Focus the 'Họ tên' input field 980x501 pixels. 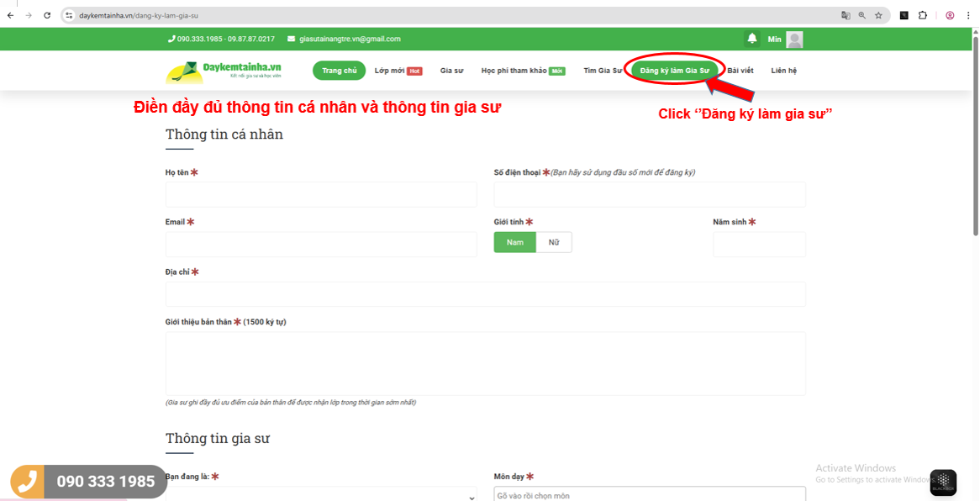321,194
